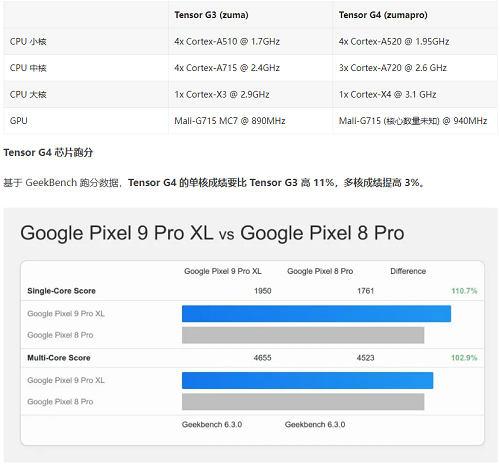Image resolution: width=500 pixels, height=466 pixels.
Task: Select the CPU 小核 row label
Action: (28, 42)
